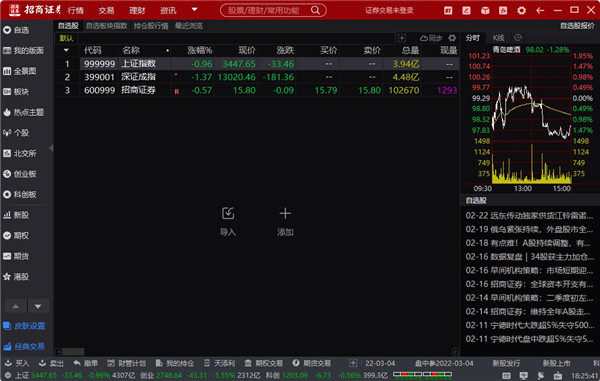
Task: Click the back arrow in title bar
Action: tap(540, 10)
